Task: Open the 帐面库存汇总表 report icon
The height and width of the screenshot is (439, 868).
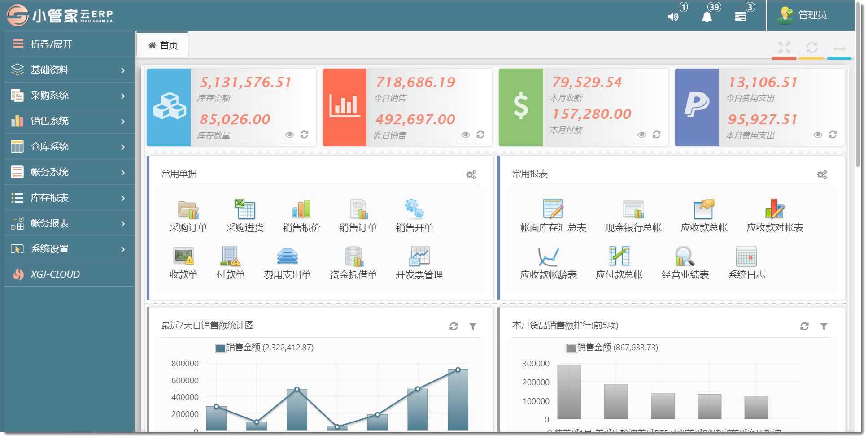Action: pos(553,209)
